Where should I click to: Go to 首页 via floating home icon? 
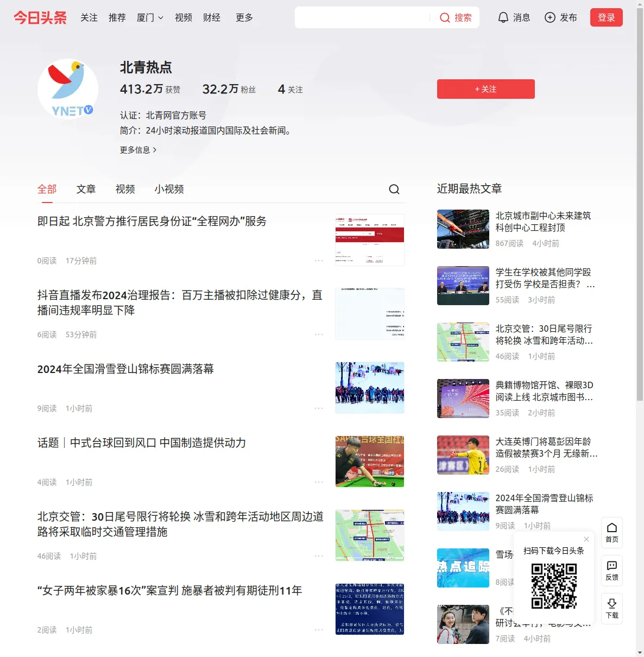612,533
